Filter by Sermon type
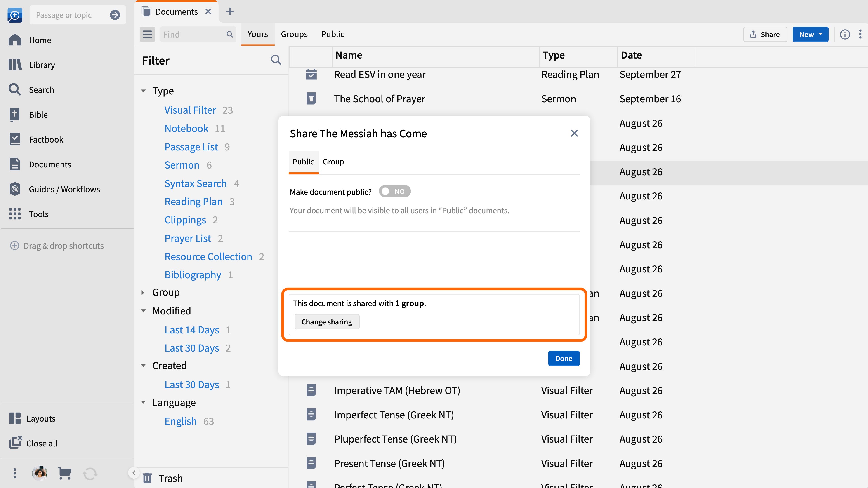The width and height of the screenshot is (868, 488). point(182,165)
